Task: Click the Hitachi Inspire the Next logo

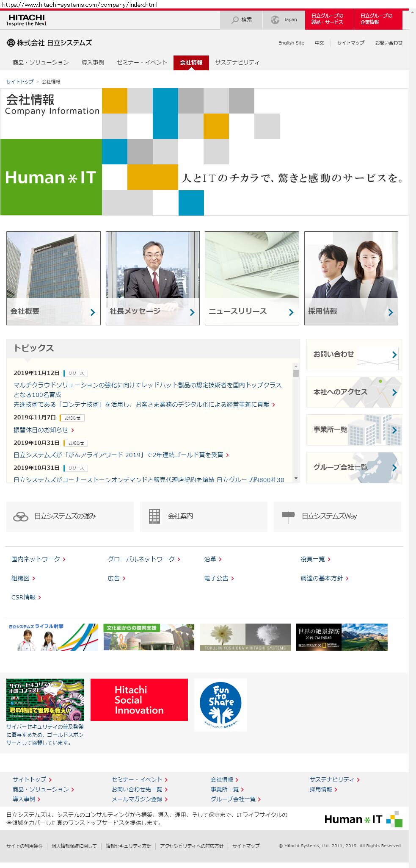Action: [26, 20]
